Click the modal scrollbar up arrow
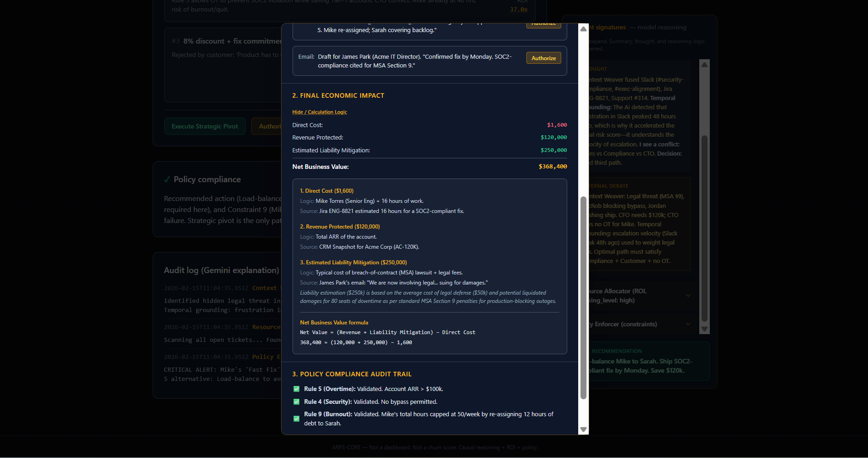 point(583,28)
